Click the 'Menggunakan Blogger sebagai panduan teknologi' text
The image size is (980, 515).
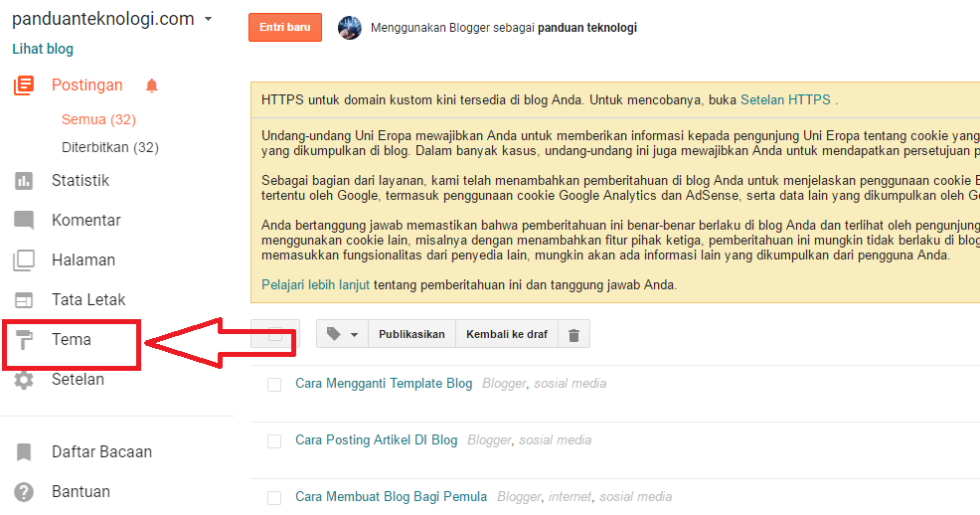click(x=504, y=28)
